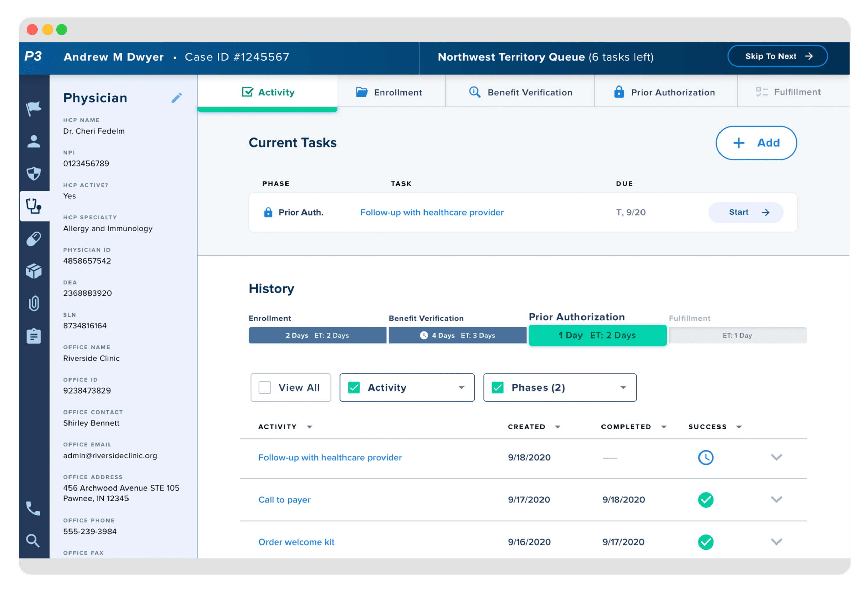Screen dimensions: 868x592
Task: Click the clock icon in Benefit Verification bar
Action: click(424, 335)
